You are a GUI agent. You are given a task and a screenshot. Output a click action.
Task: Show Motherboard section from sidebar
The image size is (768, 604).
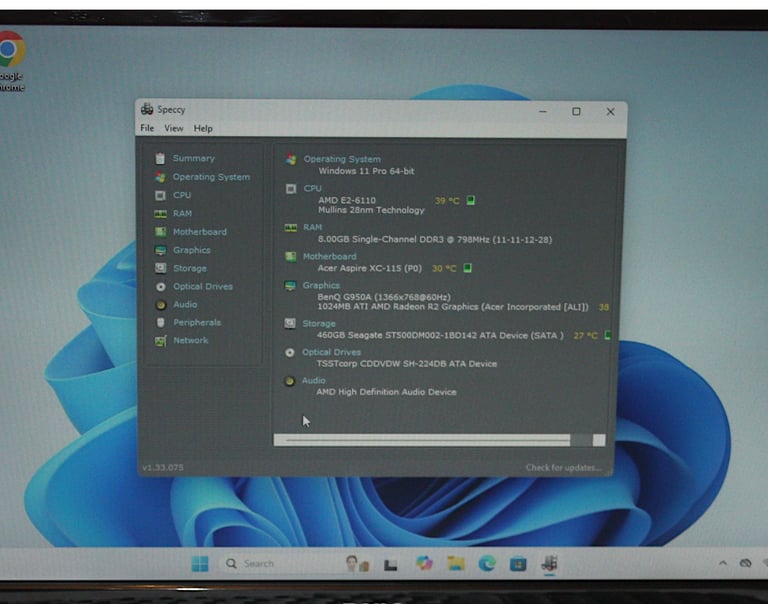click(199, 232)
